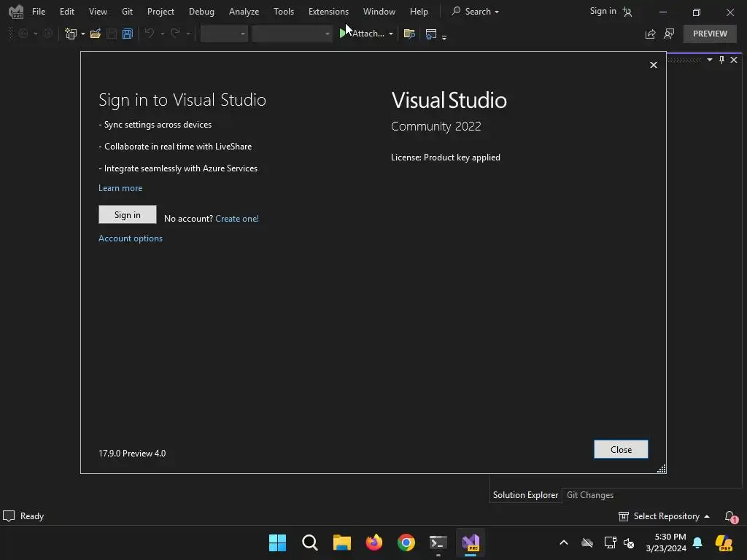Viewport: 747px width, 560px height.
Task: Click the Windows Start button
Action: 277,542
